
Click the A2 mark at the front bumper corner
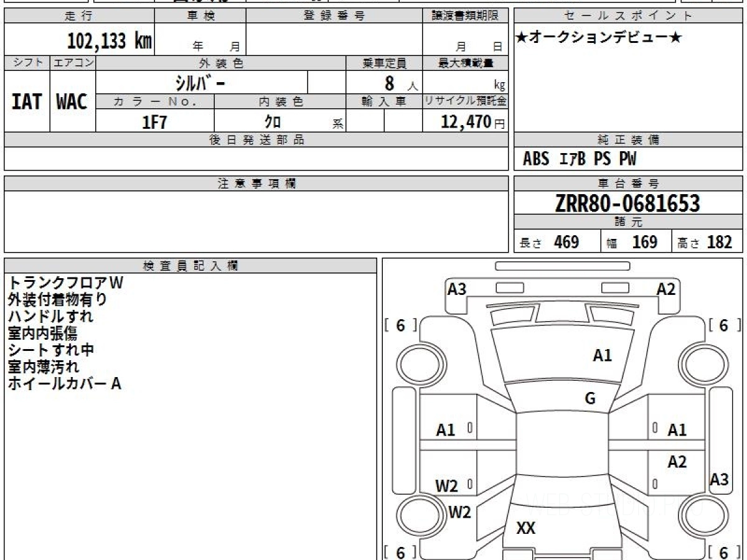pyautogui.click(x=666, y=289)
